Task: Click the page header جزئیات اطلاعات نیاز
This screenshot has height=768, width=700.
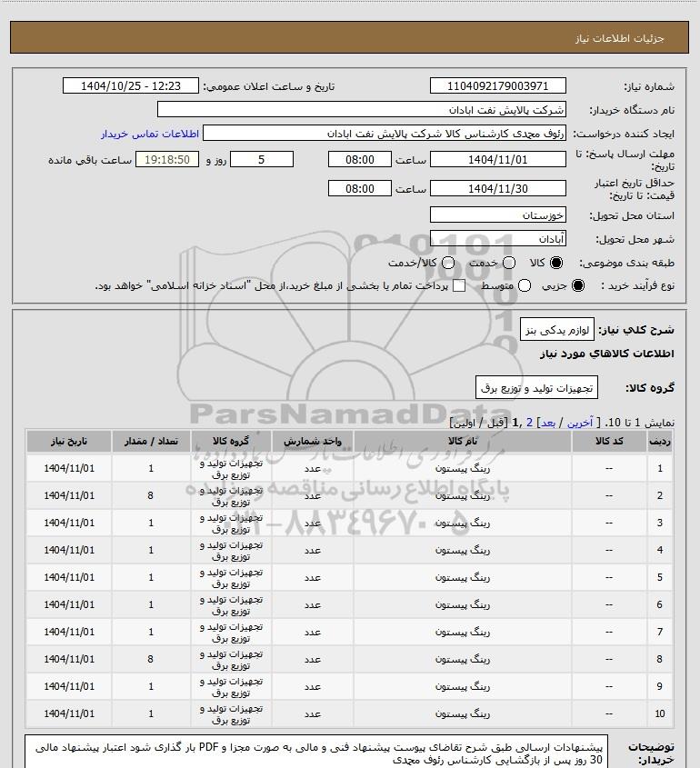Action: [620, 38]
